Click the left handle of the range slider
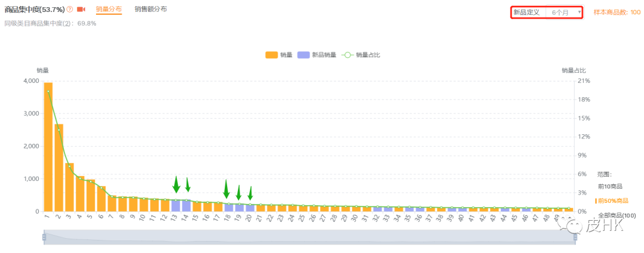Image resolution: width=644 pixels, height=253 pixels. click(x=44, y=237)
